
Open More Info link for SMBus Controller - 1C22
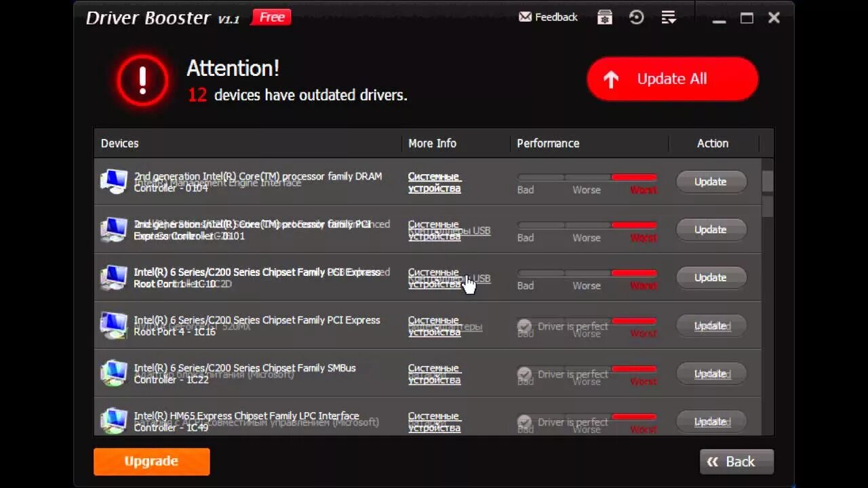tap(434, 375)
